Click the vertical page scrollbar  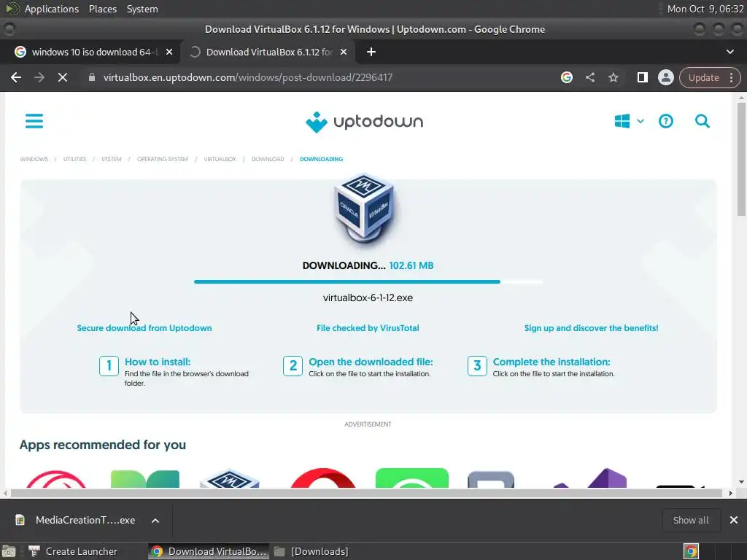click(x=741, y=160)
